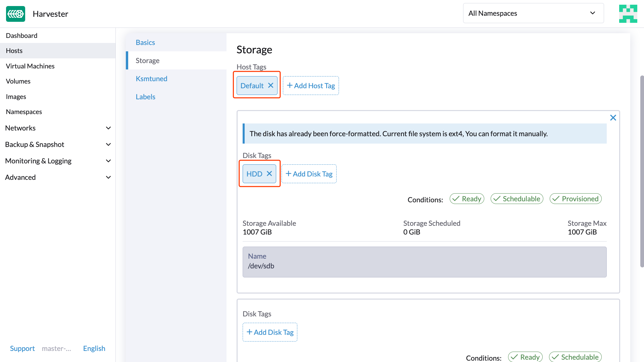Open the Labels tab
The image size is (644, 362).
pos(145,97)
